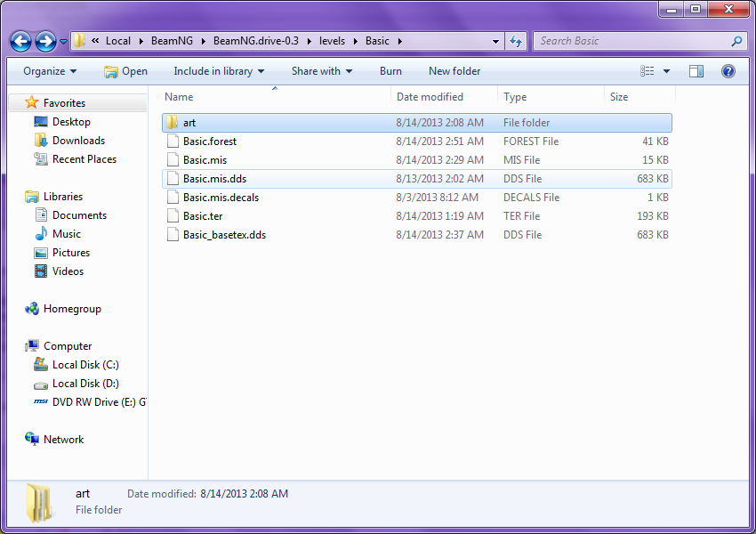This screenshot has height=534, width=756.
Task: Open recent locations dropdown beside Forward arrow
Action: coord(63,42)
